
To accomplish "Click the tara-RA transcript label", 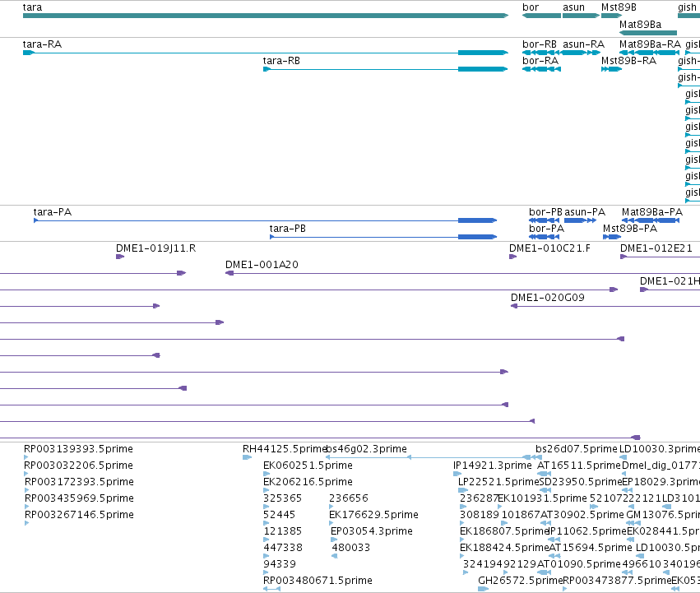I will point(43,44).
